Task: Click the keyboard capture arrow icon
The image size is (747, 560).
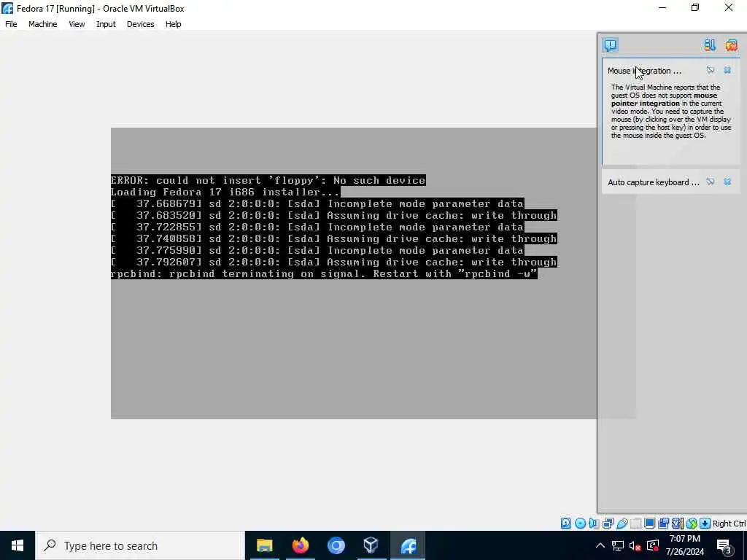Action: pos(705,524)
